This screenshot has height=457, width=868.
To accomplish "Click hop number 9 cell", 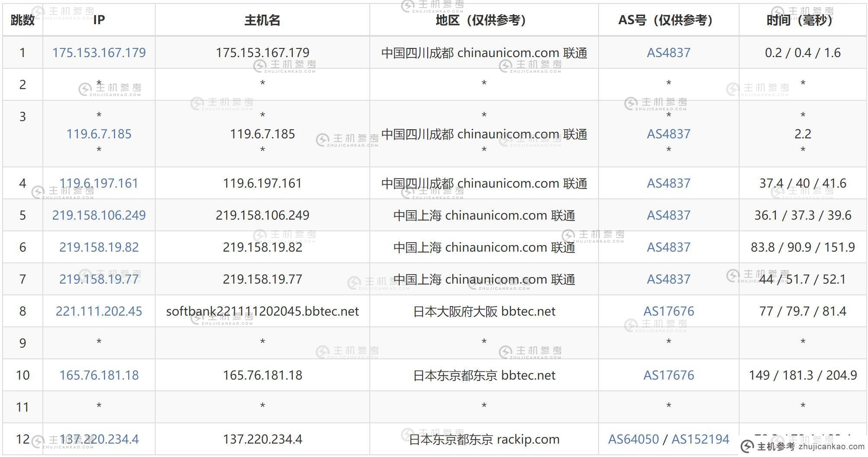I will (x=22, y=343).
